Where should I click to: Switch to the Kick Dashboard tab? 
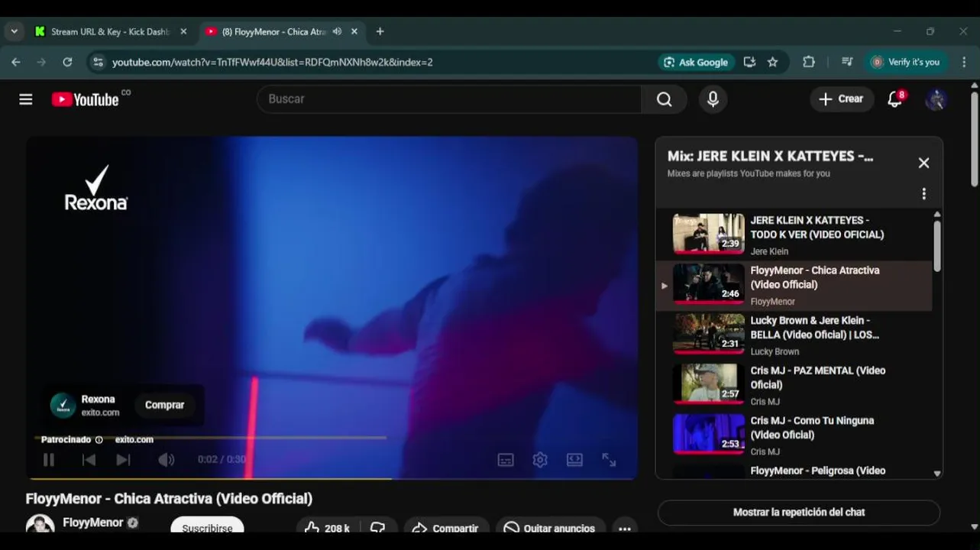[x=111, y=31]
